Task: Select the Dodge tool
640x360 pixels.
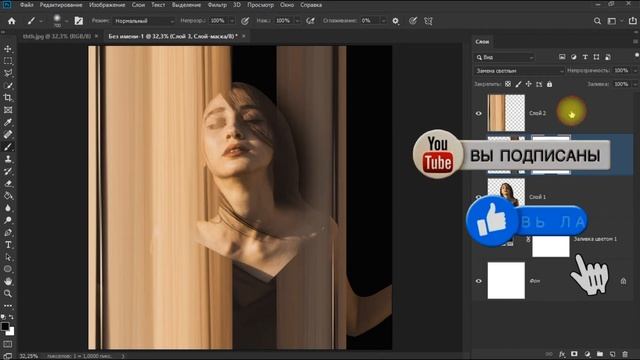Action: pyautogui.click(x=8, y=220)
